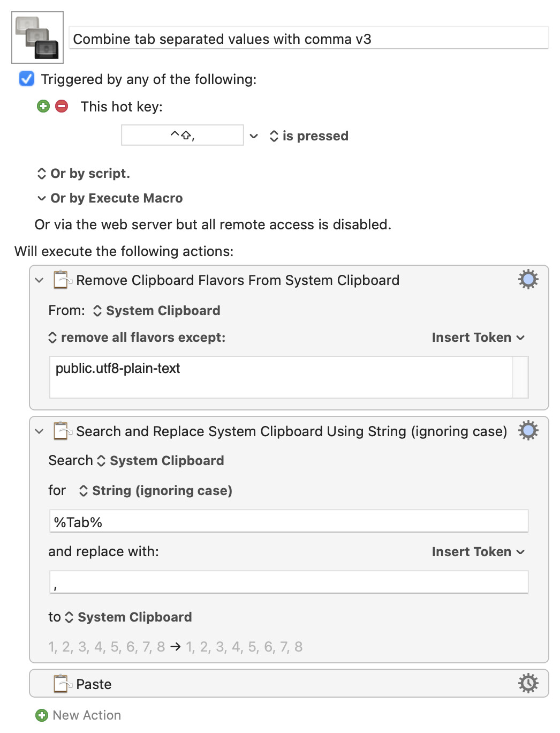
Task: Open gear menu for Search and Replace action
Action: [x=528, y=430]
